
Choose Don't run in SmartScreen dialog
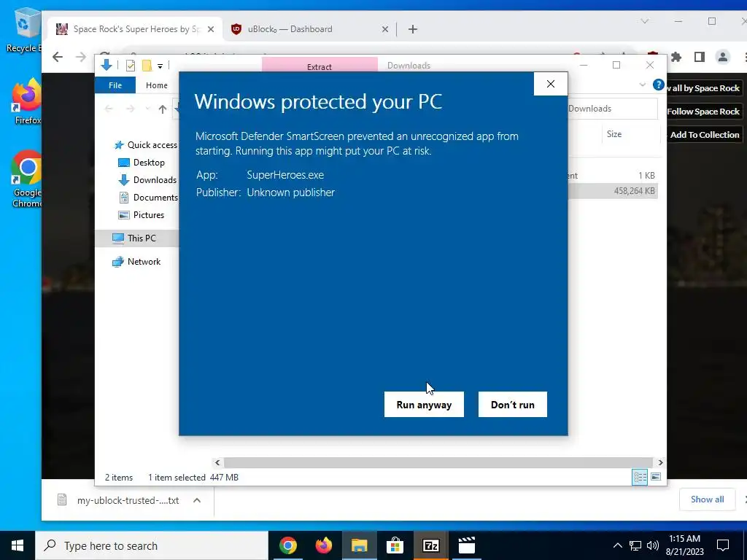(x=513, y=404)
